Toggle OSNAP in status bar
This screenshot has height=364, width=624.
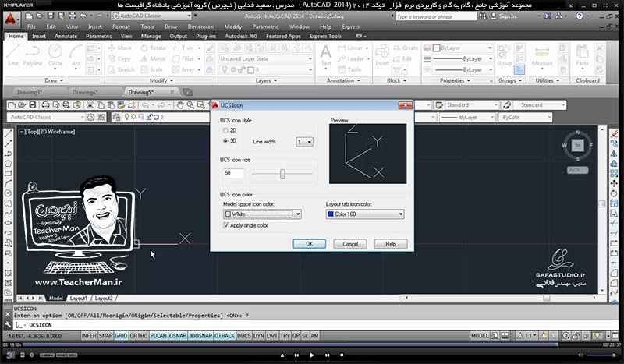pyautogui.click(x=178, y=336)
